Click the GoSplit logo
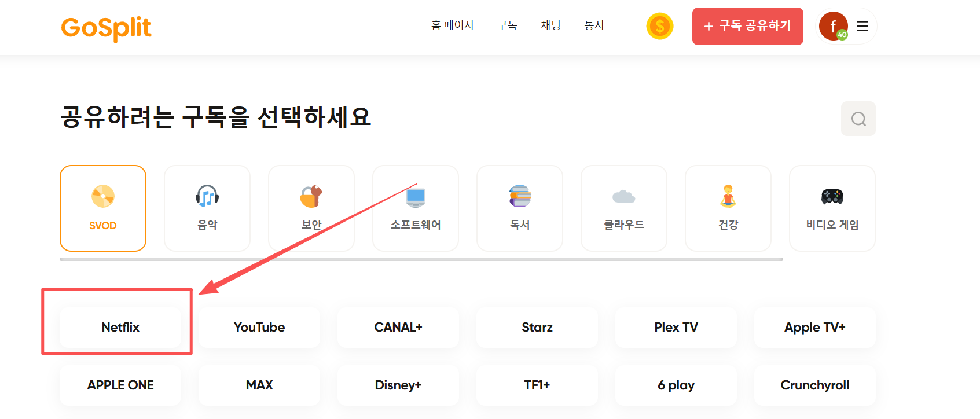The height and width of the screenshot is (419, 980). [x=106, y=28]
